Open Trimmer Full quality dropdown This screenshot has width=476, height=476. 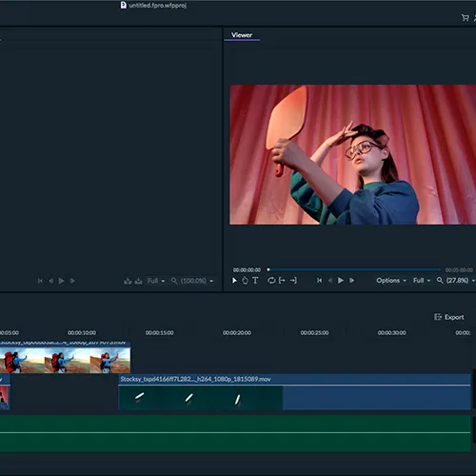click(x=156, y=281)
